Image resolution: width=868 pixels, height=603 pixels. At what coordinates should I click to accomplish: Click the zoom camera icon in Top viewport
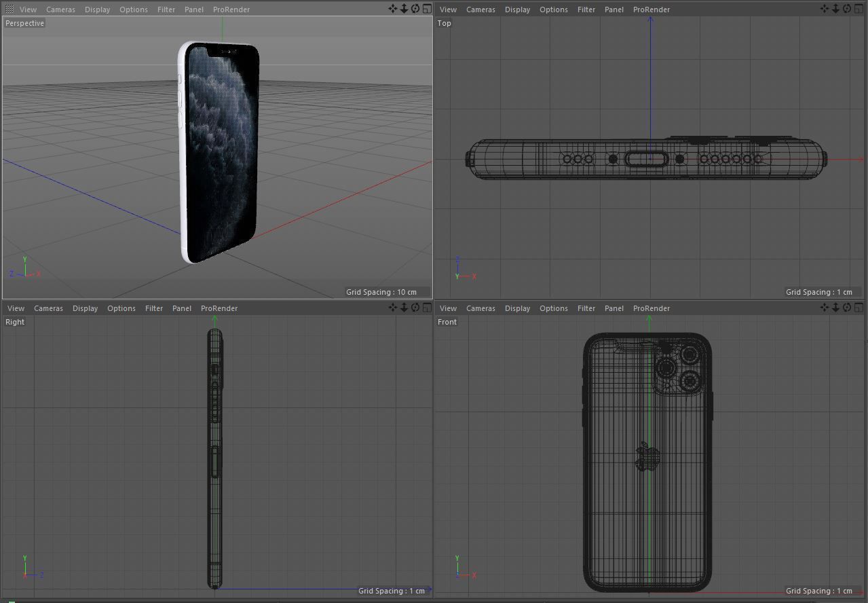point(835,9)
